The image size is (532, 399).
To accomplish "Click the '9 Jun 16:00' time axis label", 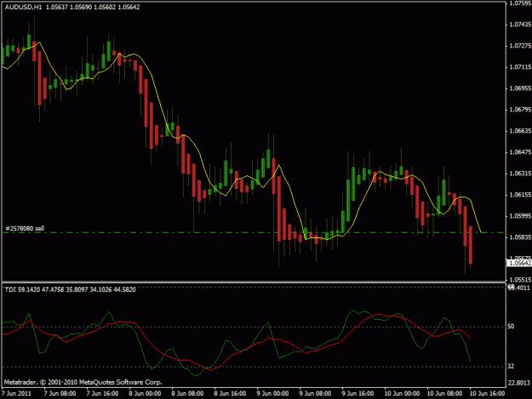I will coord(358,393).
